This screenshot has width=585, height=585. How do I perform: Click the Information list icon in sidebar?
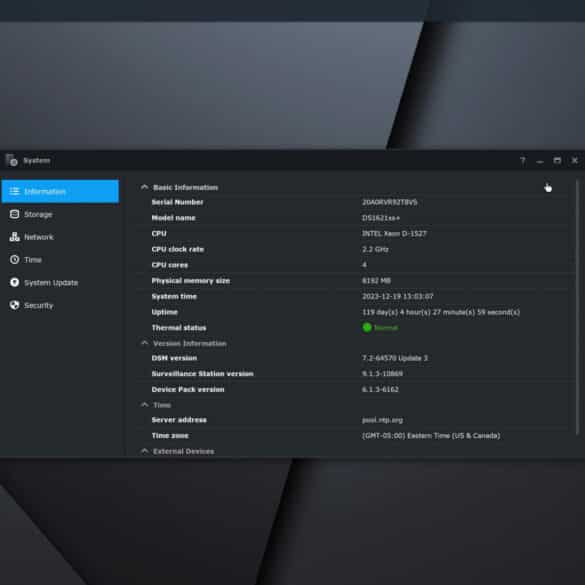point(15,191)
